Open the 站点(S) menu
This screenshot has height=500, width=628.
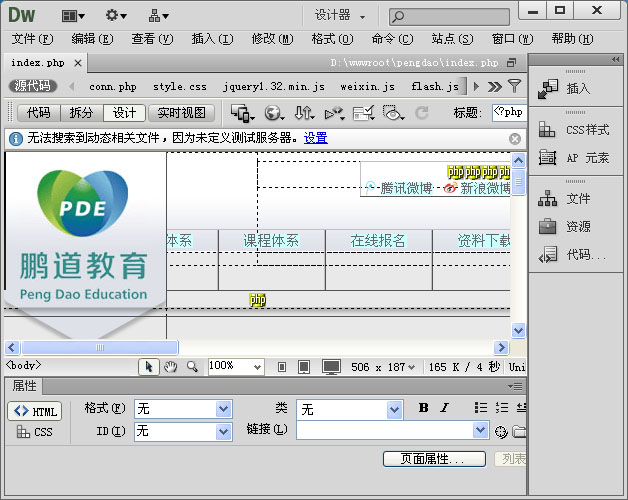click(x=452, y=39)
